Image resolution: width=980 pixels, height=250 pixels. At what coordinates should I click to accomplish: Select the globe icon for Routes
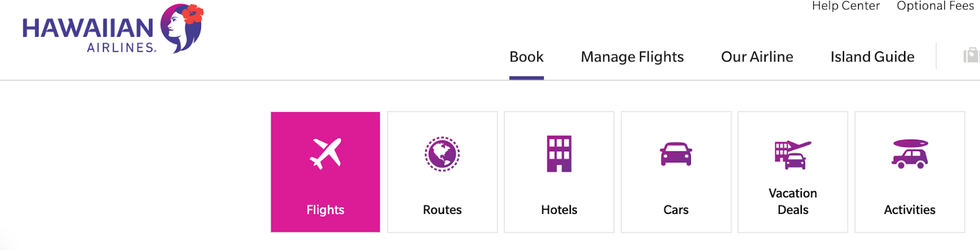pos(442,154)
